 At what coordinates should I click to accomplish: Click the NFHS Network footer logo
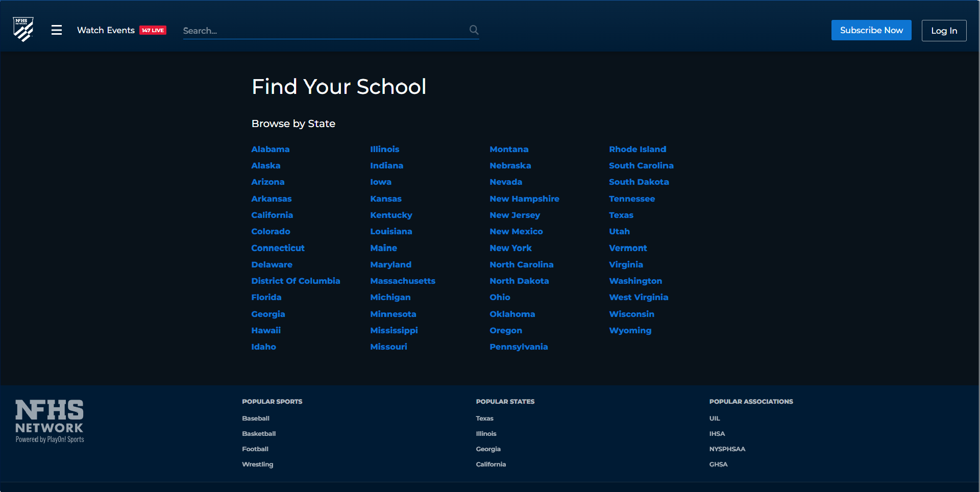click(x=50, y=421)
